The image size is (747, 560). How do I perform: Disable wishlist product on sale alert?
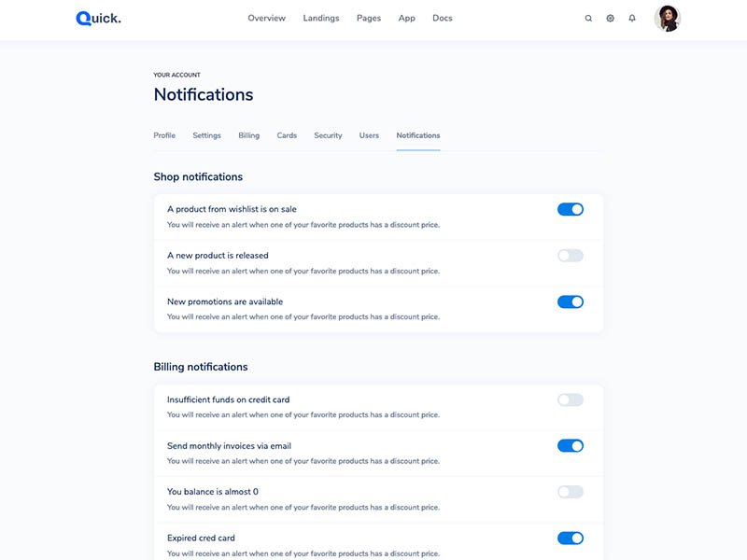pos(571,209)
